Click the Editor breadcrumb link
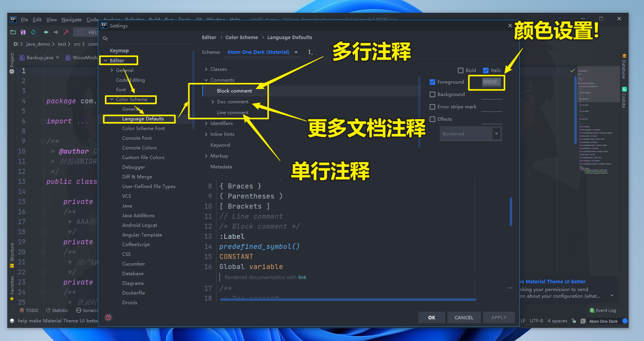The image size is (644, 341). click(209, 38)
